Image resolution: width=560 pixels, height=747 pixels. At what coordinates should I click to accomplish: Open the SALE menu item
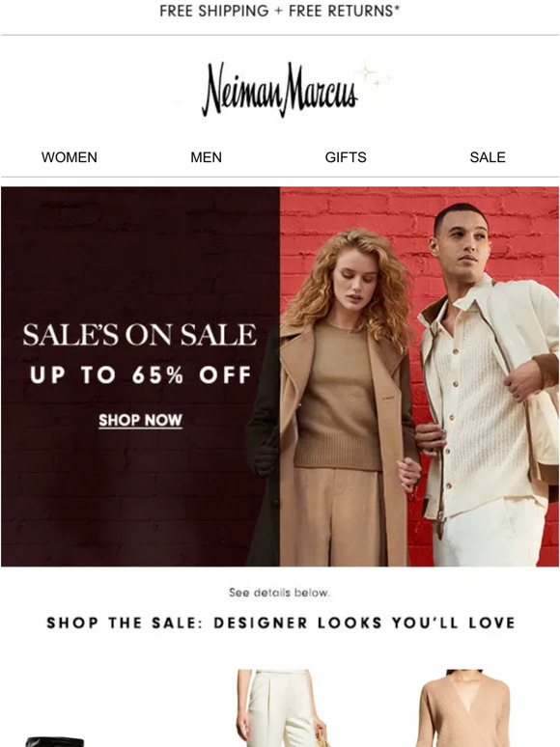pos(487,157)
